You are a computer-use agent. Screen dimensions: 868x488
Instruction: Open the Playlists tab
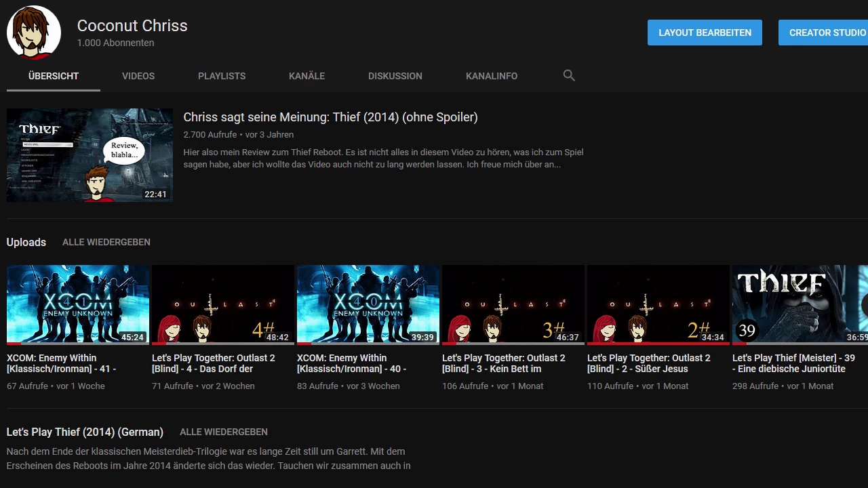222,76
